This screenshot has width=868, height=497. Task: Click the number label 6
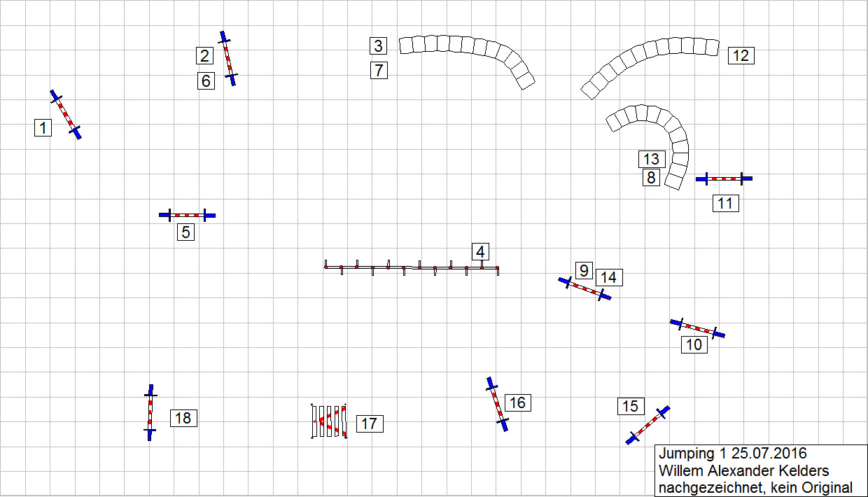[x=206, y=81]
